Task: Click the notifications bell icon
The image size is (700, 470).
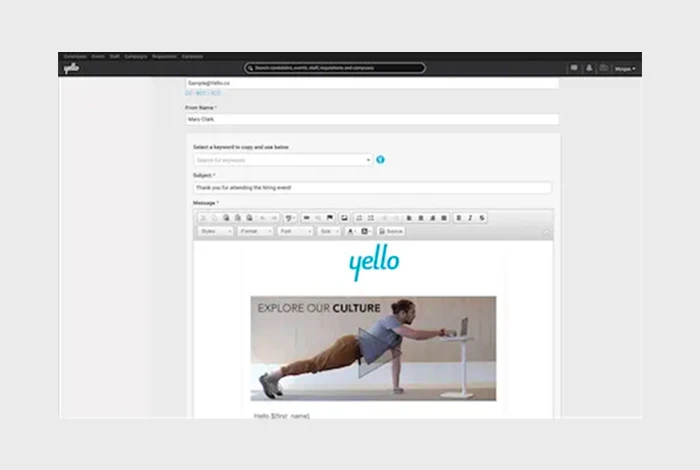Action: (589, 68)
